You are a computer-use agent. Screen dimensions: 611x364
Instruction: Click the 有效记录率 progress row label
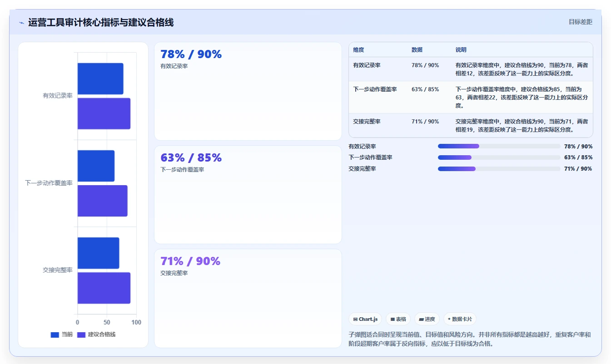tap(363, 147)
